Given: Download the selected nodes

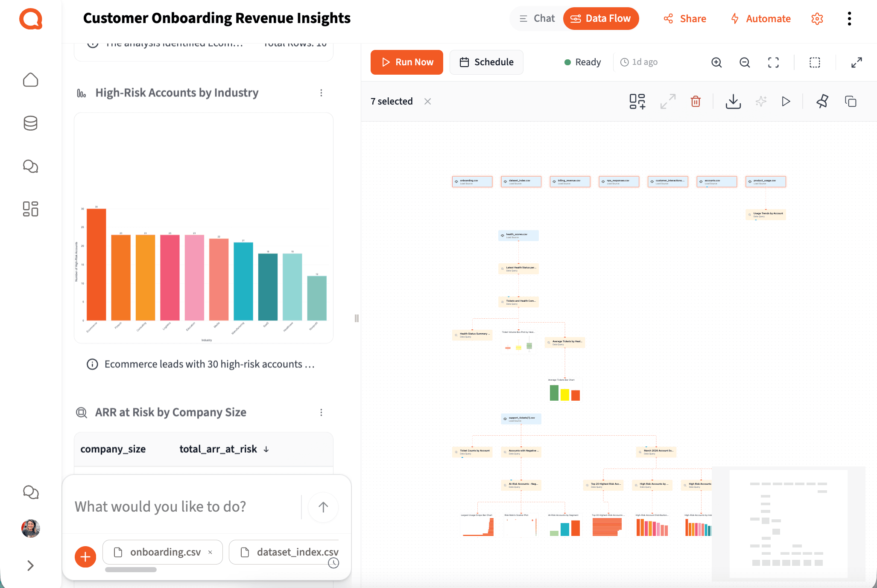Looking at the screenshot, I should [x=733, y=102].
